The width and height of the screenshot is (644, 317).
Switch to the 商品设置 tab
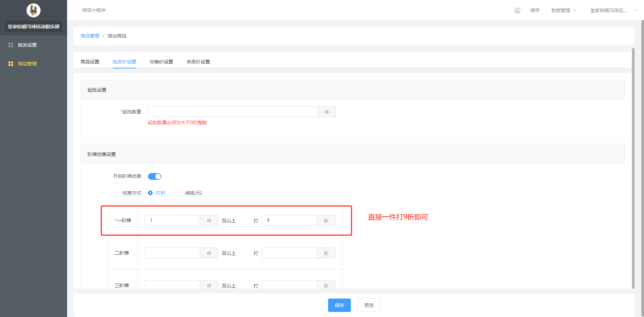tap(90, 62)
